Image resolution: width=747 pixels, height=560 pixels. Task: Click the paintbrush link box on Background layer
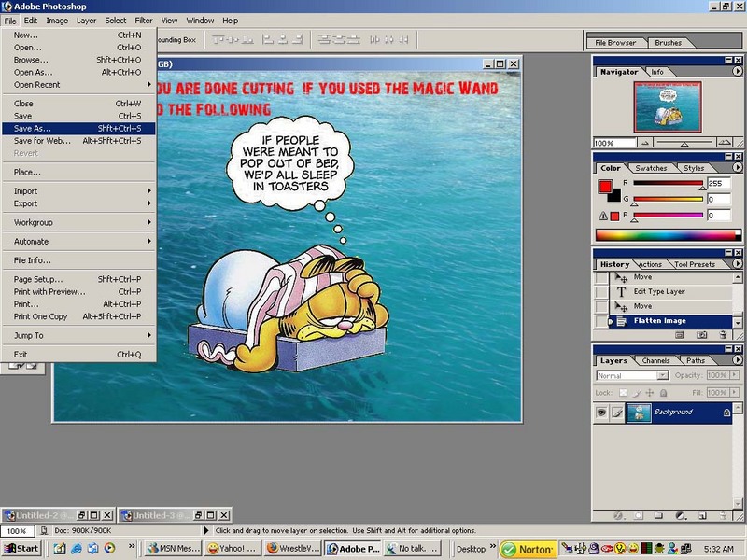coord(617,413)
